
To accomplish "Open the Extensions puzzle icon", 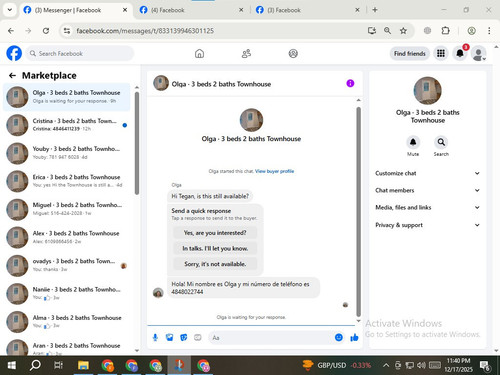I will [445, 31].
